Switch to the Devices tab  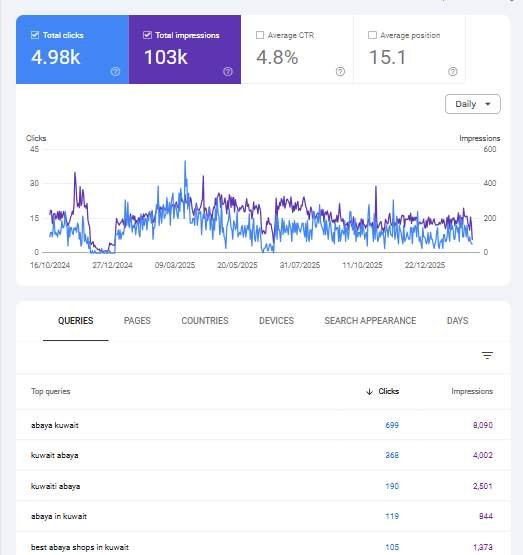pos(276,321)
